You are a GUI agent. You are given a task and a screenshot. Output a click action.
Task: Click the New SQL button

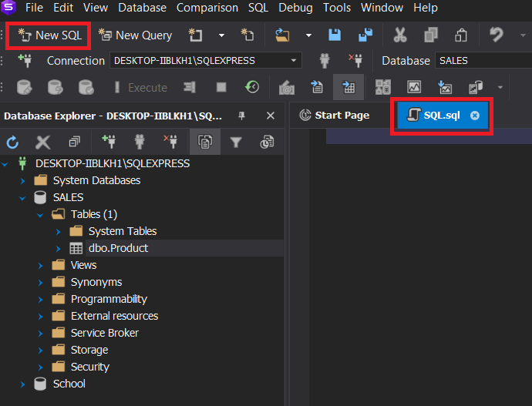[49, 35]
